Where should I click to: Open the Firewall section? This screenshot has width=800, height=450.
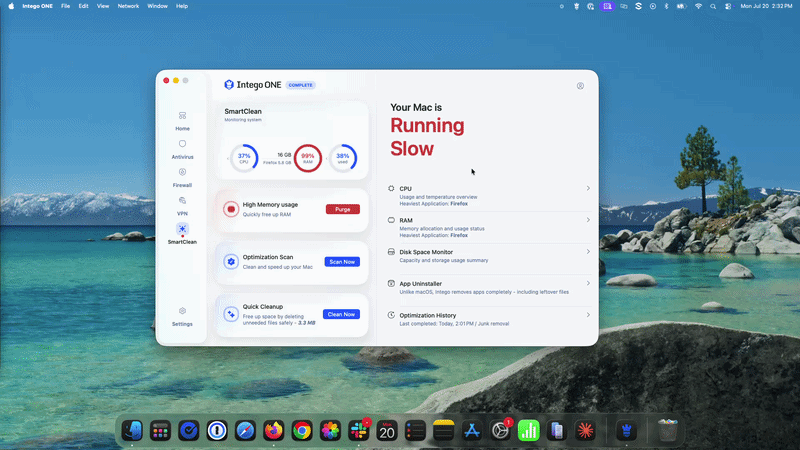tap(182, 178)
